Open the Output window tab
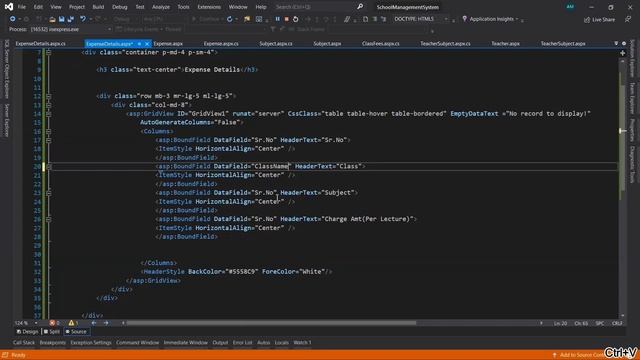The height and width of the screenshot is (360, 640). pos(220,343)
